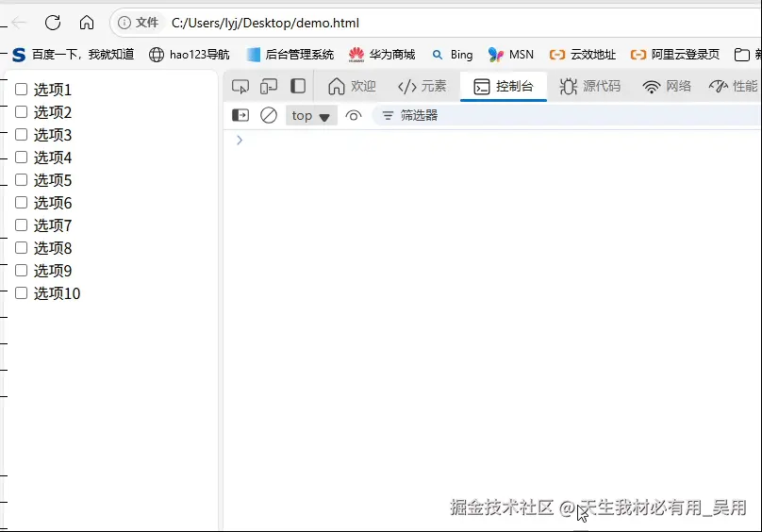Open the 阿里云登录页 bookmark

(x=674, y=55)
